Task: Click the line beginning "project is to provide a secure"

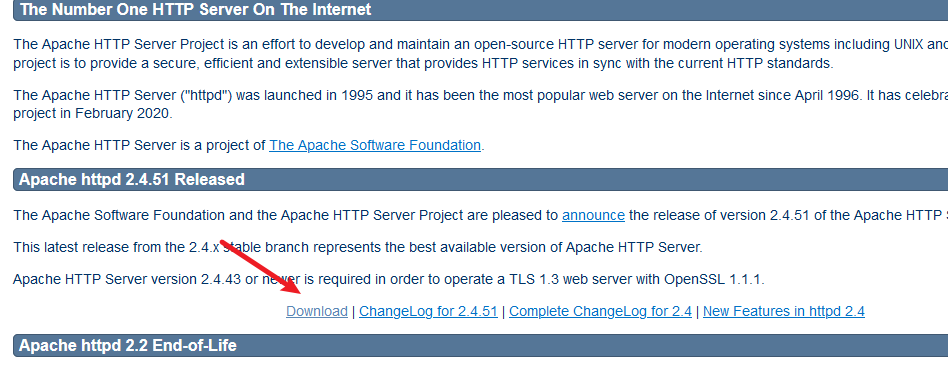Action: click(x=423, y=63)
